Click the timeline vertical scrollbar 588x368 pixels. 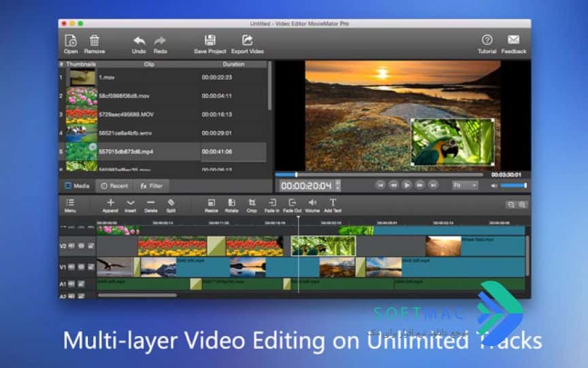(x=527, y=256)
